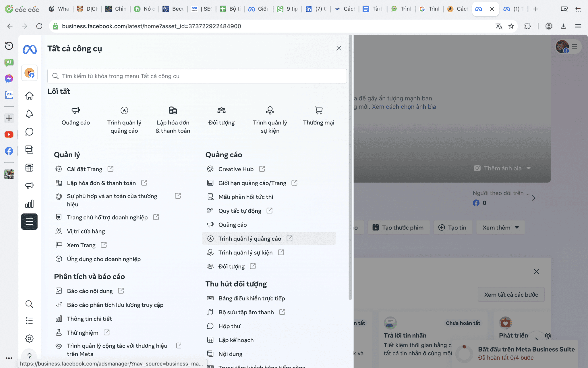Open Facebook icon in browser side panel
The image size is (588, 368).
click(9, 151)
